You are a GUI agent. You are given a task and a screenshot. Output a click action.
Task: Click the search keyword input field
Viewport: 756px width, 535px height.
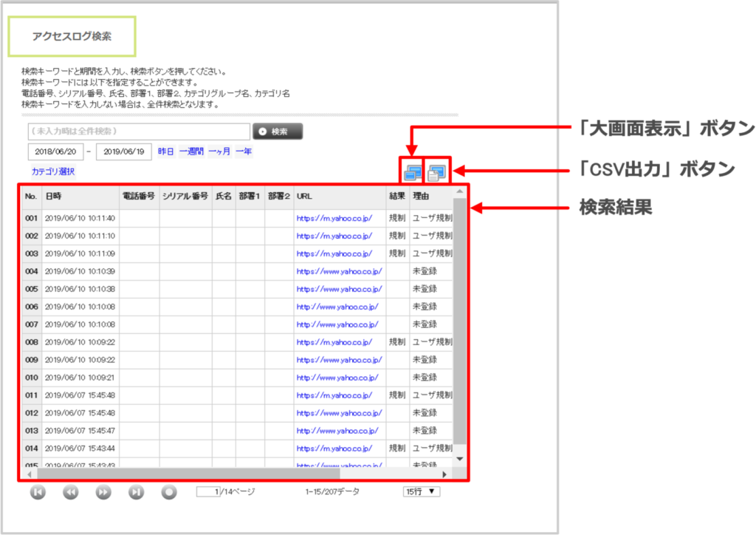[x=139, y=132]
